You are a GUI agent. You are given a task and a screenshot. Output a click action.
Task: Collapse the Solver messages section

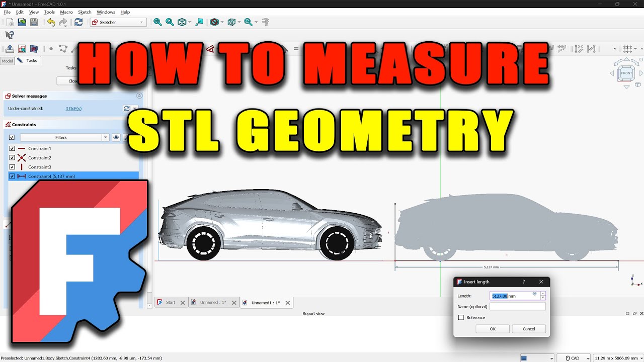pos(139,96)
